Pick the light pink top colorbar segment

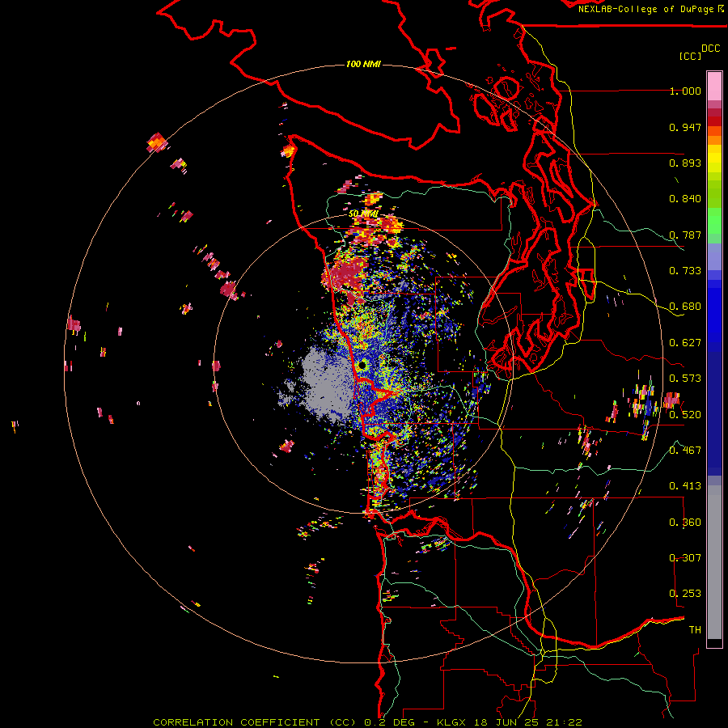[x=714, y=86]
